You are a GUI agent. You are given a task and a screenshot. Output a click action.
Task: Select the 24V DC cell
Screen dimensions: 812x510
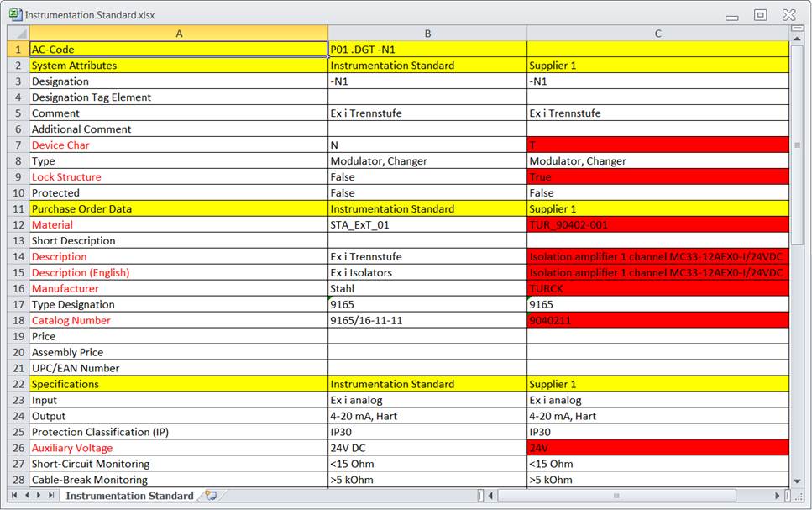pos(427,448)
